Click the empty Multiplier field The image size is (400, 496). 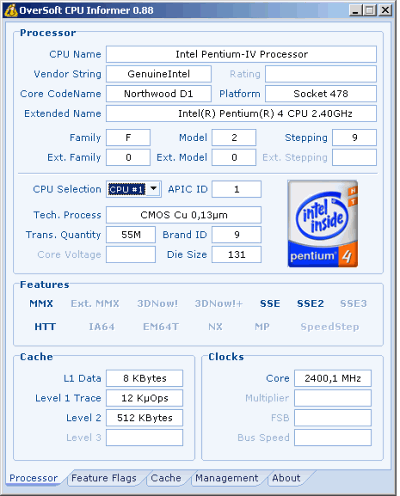(333, 398)
